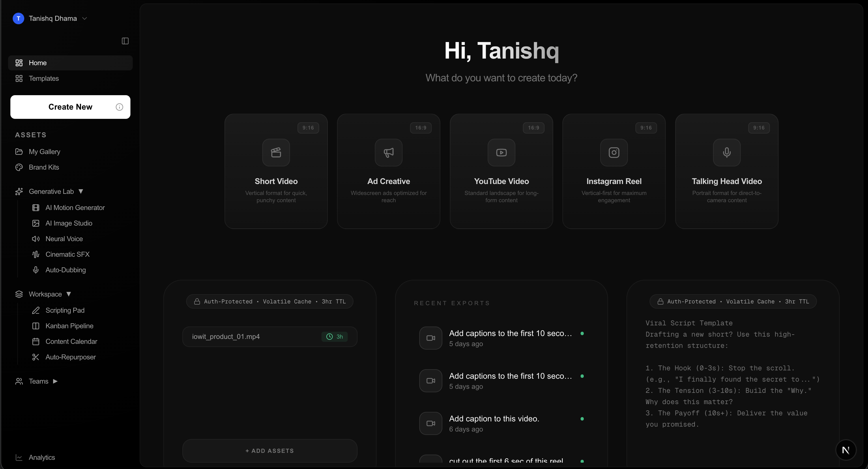This screenshot has width=868, height=469.
Task: Select the Short Video card title
Action: pyautogui.click(x=276, y=181)
